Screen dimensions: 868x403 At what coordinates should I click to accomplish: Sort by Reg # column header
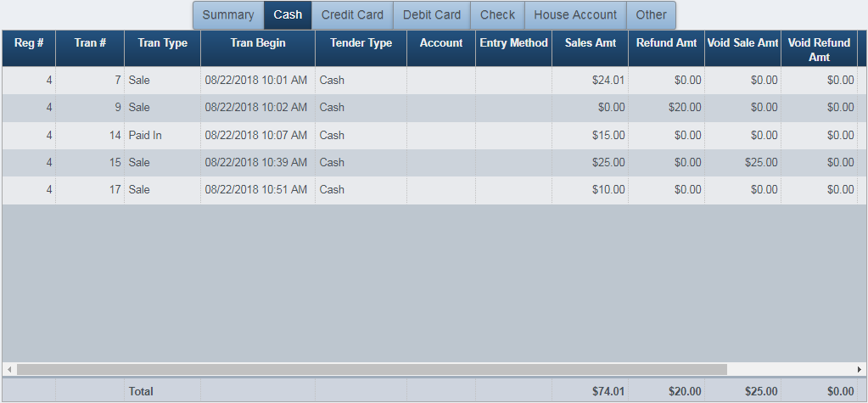pos(29,43)
